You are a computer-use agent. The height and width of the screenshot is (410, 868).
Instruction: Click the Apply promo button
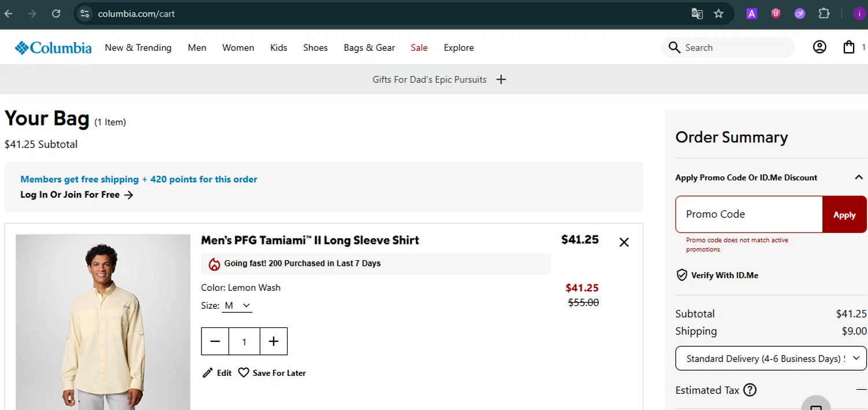coord(844,215)
